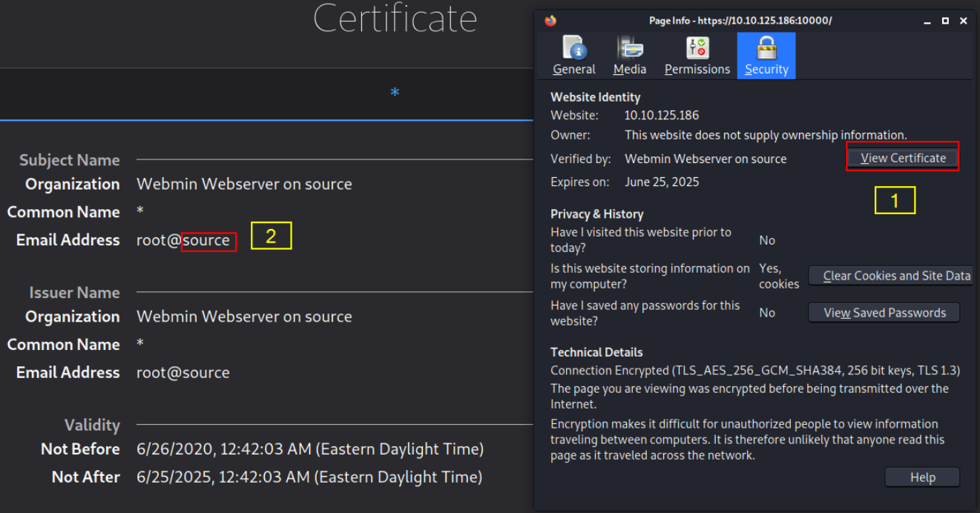The width and height of the screenshot is (980, 513).
Task: Click Issuer Email Address root@source
Action: (x=183, y=373)
